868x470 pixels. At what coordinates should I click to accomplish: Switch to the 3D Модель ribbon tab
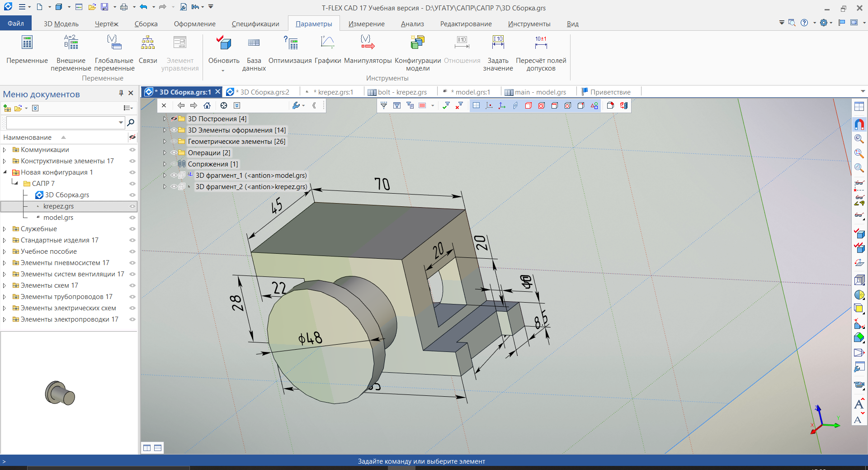pyautogui.click(x=61, y=24)
